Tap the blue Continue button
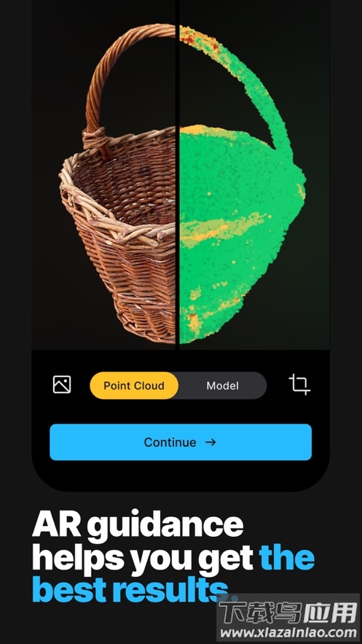The height and width of the screenshot is (644, 362). [x=181, y=442]
